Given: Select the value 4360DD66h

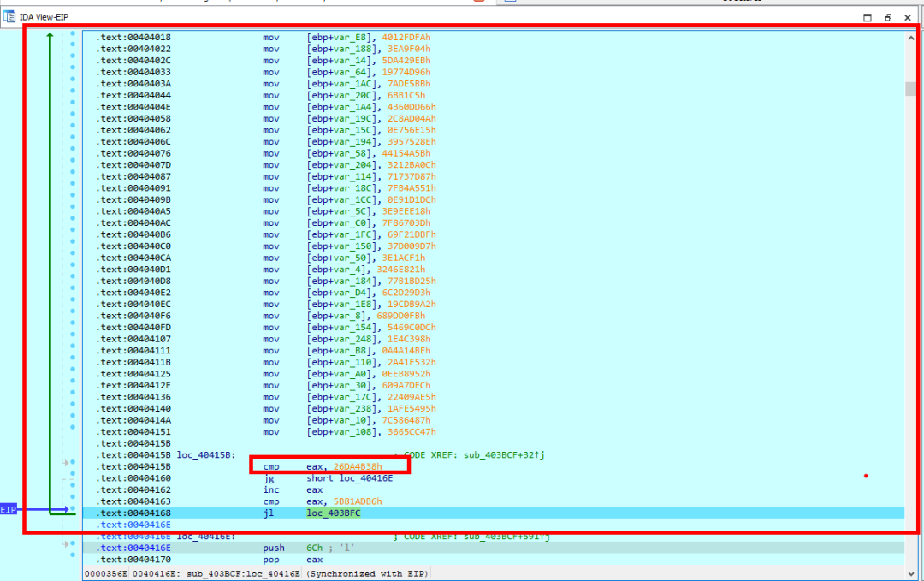Looking at the screenshot, I should (x=412, y=107).
